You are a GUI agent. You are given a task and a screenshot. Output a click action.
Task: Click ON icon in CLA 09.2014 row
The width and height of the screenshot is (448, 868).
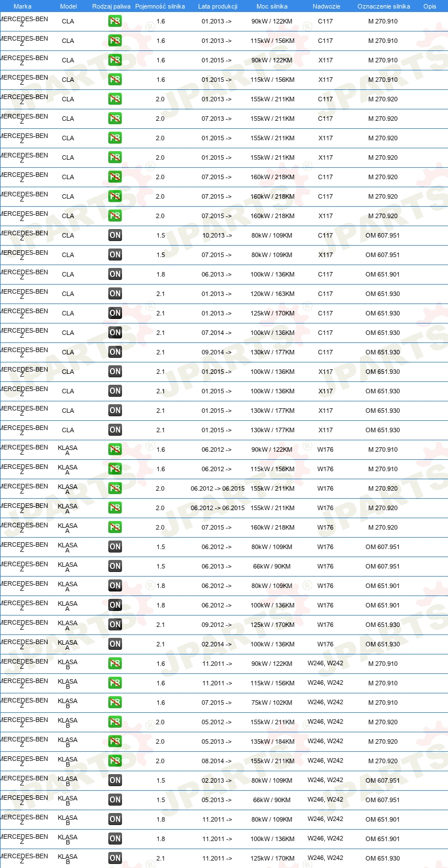(x=115, y=352)
